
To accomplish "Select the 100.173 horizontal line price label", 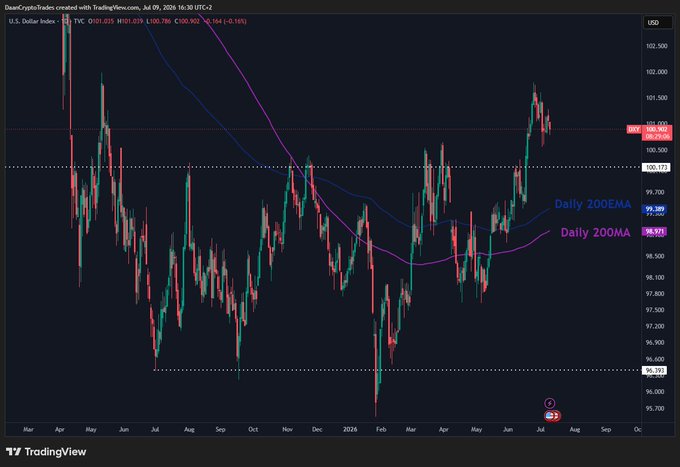I will click(x=656, y=167).
